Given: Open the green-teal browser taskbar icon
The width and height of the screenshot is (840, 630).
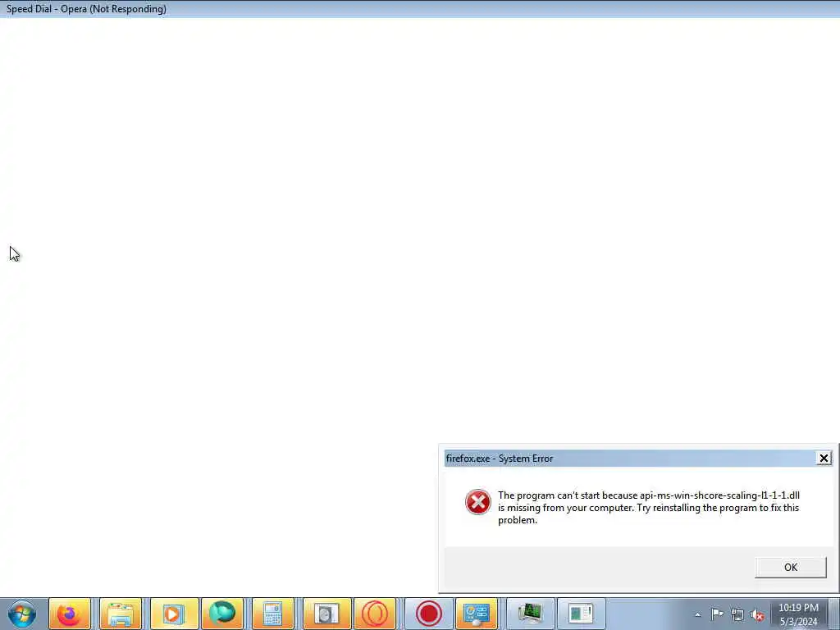Looking at the screenshot, I should coord(222,614).
